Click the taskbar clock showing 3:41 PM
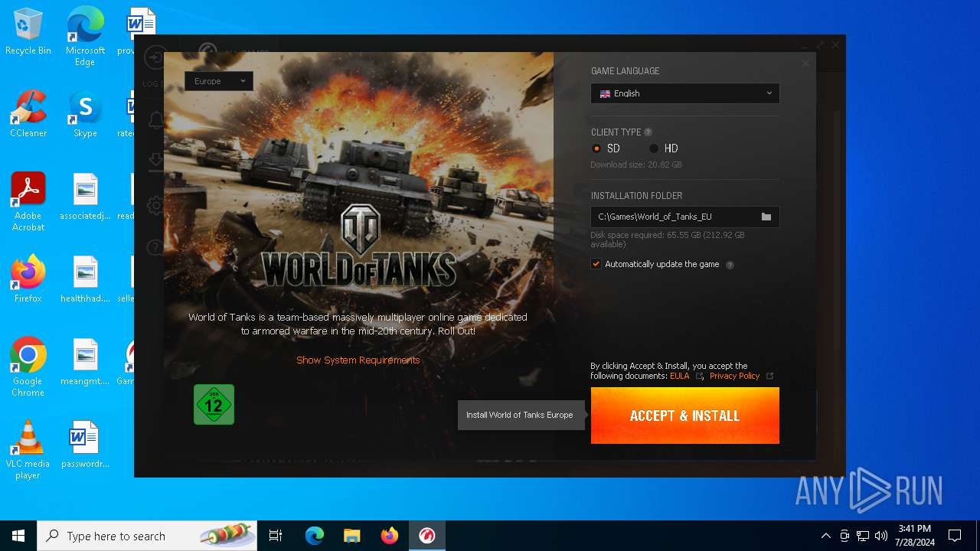This screenshot has width=980, height=551. [x=914, y=536]
